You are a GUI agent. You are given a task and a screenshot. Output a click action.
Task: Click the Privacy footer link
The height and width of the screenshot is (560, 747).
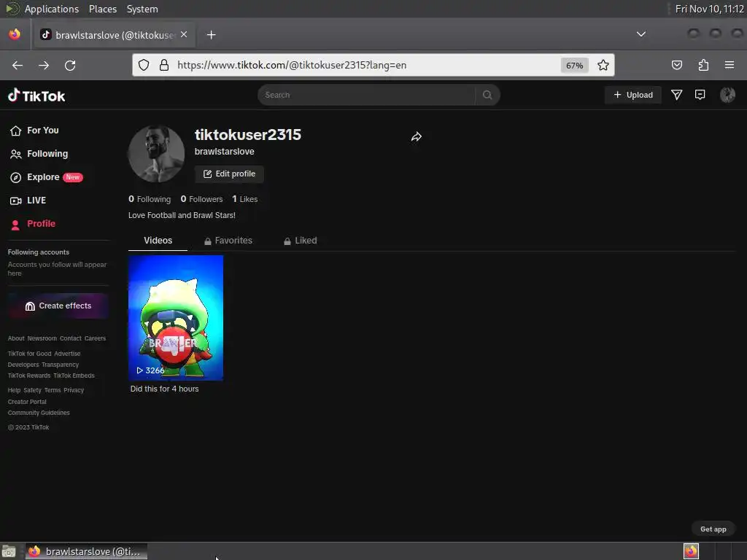point(74,391)
